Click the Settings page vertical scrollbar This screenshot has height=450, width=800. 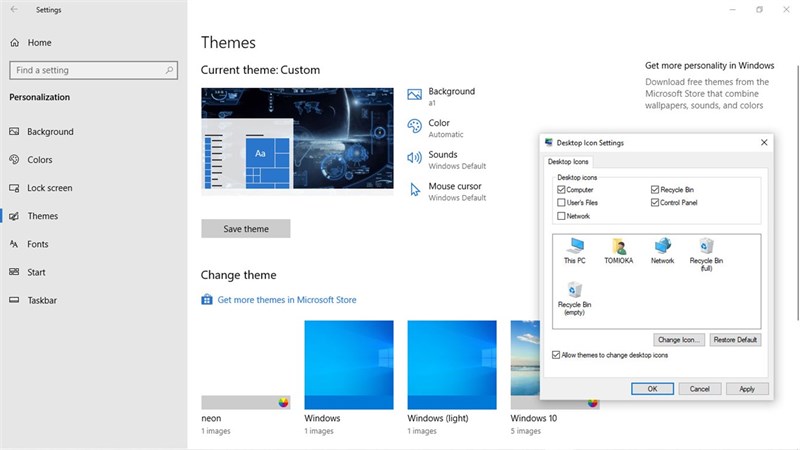pyautogui.click(x=797, y=193)
